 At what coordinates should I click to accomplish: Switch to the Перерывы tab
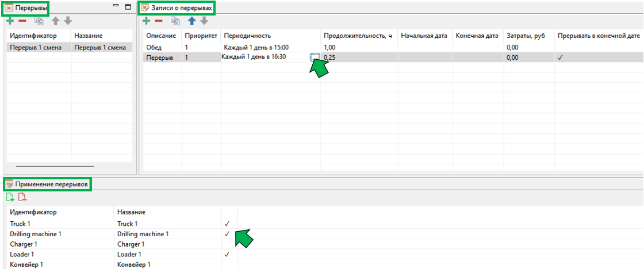(x=26, y=7)
